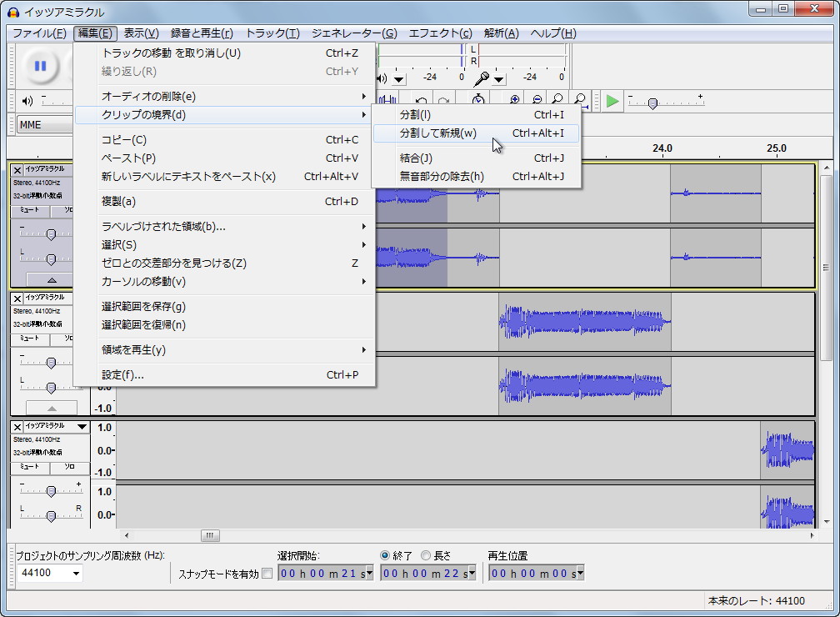Toggle ソロ on the second track
840x617 pixels.
pos(62,339)
